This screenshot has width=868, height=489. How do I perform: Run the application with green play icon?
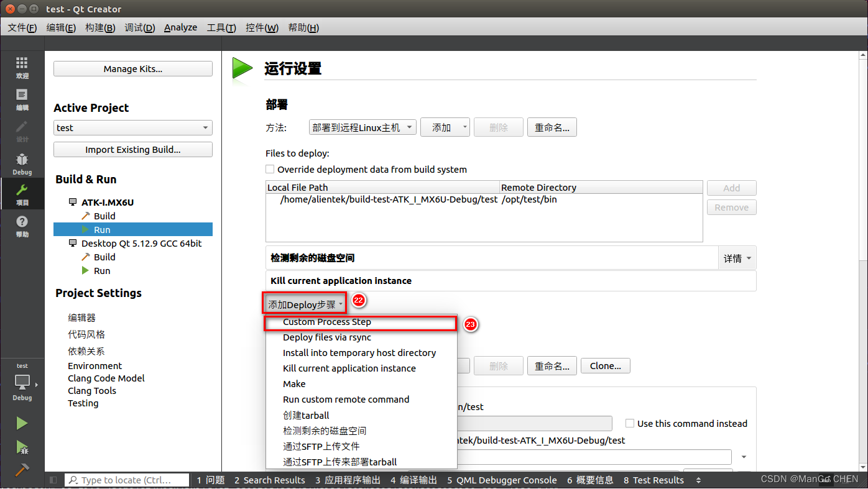(x=22, y=423)
